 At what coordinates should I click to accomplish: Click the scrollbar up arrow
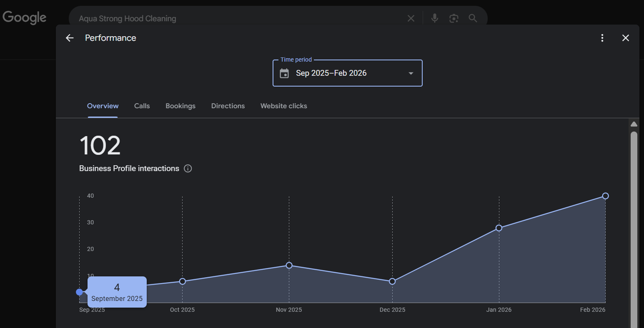[x=634, y=124]
